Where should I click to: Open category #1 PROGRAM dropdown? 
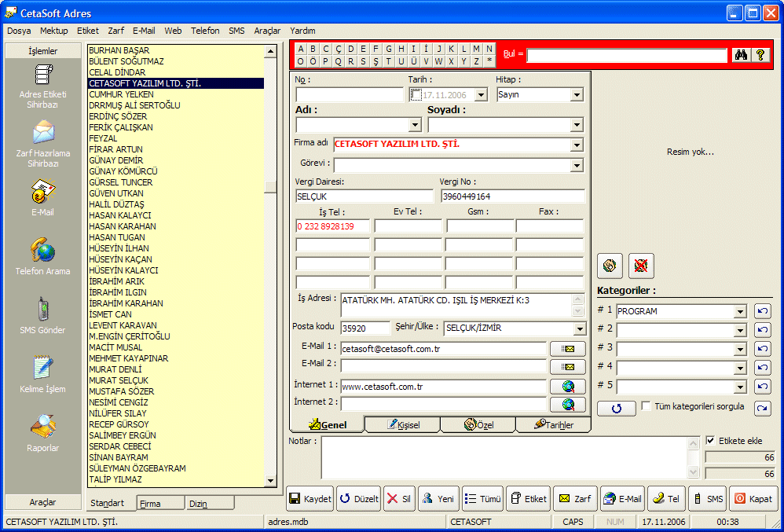coord(741,311)
